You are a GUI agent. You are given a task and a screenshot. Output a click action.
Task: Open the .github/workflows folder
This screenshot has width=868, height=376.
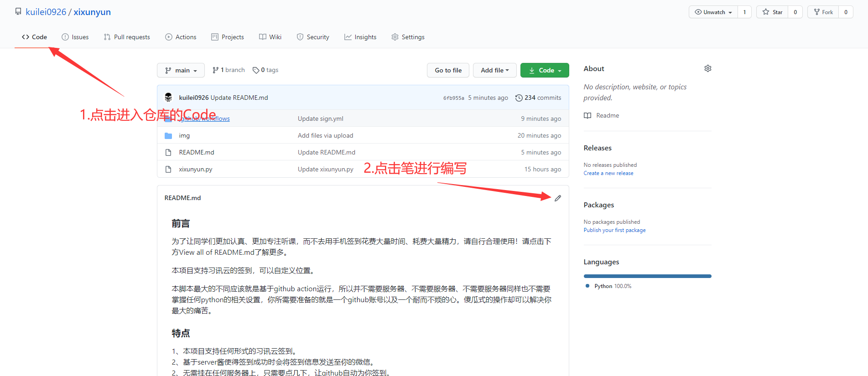click(x=204, y=118)
